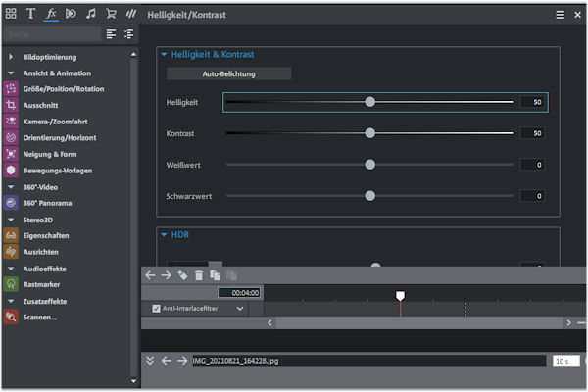
Task: Click the Kontrast slider handle
Action: pyautogui.click(x=370, y=133)
